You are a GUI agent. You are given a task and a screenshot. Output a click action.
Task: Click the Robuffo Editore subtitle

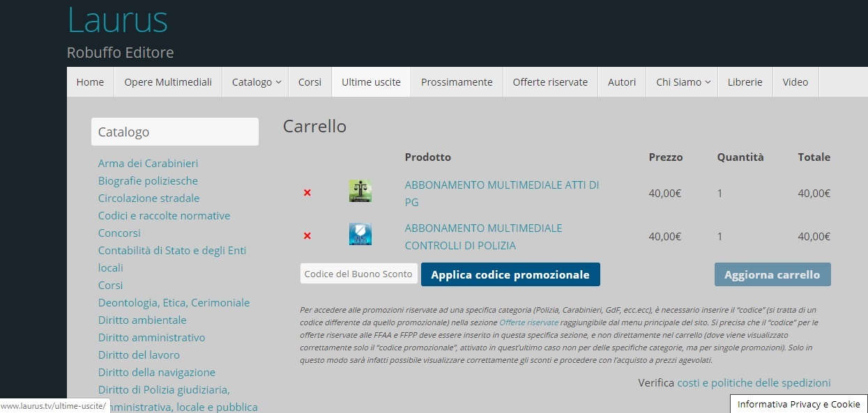click(x=120, y=52)
